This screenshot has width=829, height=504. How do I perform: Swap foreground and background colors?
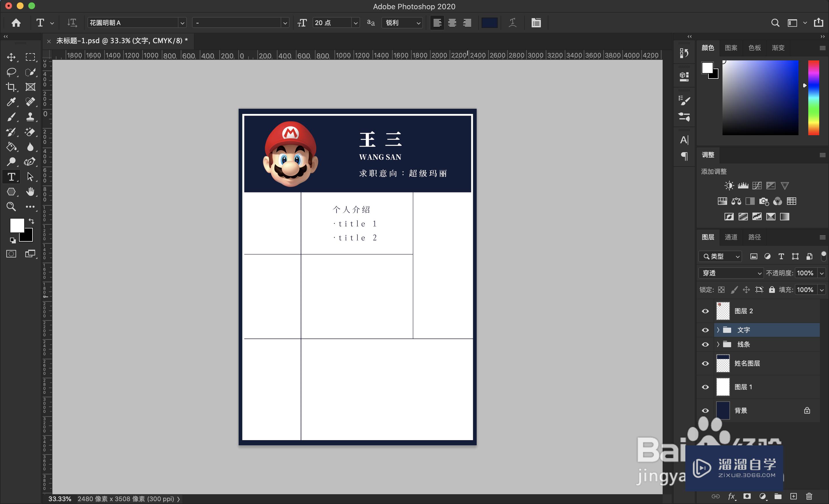[x=31, y=221]
